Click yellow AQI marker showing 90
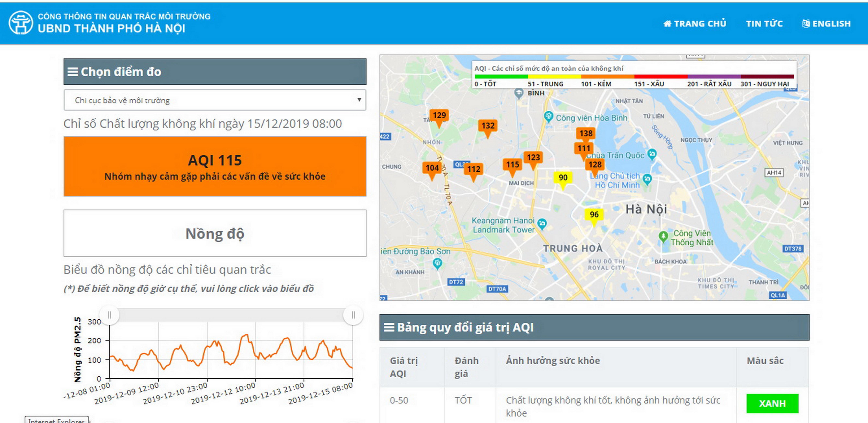The width and height of the screenshot is (868, 423). coord(563,178)
